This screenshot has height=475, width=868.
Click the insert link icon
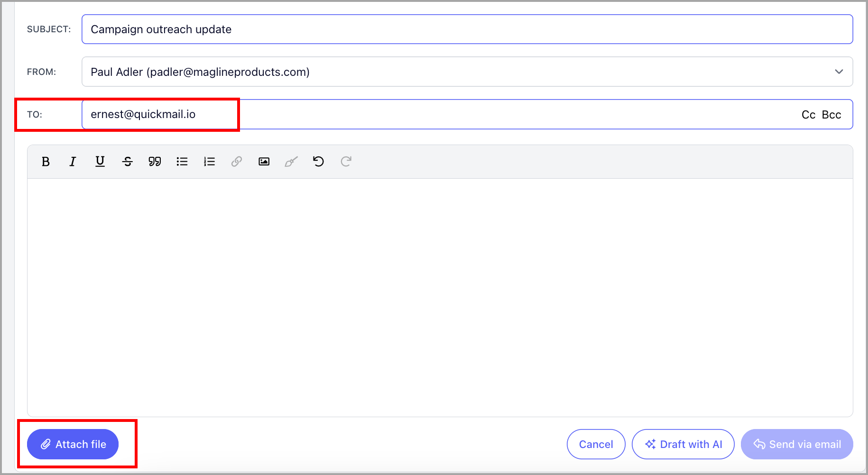coord(237,162)
